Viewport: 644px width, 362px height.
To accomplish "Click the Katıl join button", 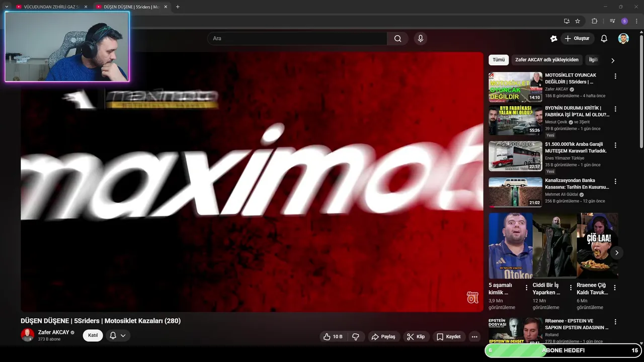I will 93,335.
